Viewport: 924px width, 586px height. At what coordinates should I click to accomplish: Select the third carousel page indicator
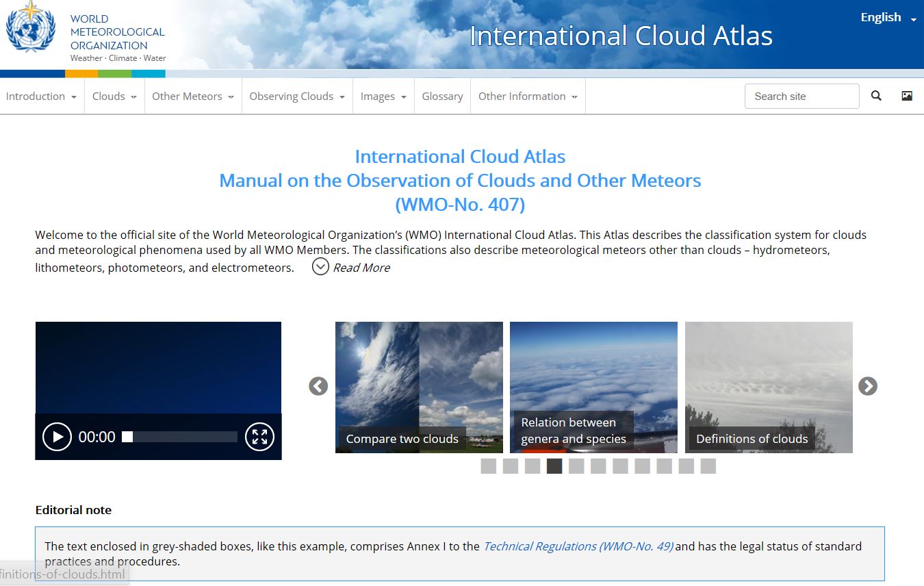pyautogui.click(x=532, y=466)
